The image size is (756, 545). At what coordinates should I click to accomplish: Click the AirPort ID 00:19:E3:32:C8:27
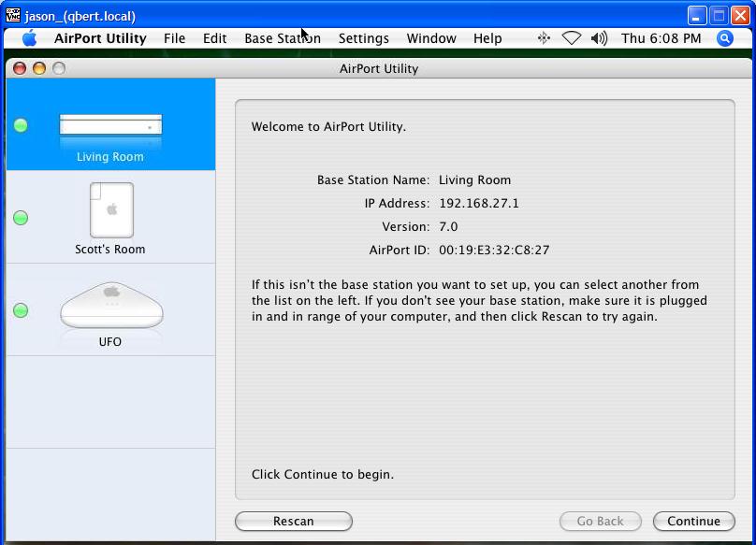pyautogui.click(x=494, y=251)
